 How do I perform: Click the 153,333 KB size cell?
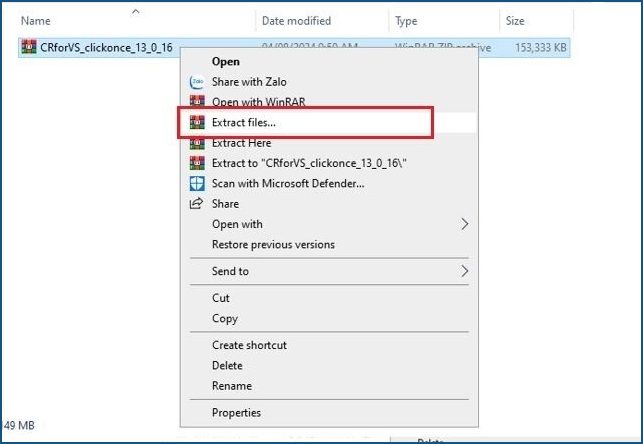(540, 48)
